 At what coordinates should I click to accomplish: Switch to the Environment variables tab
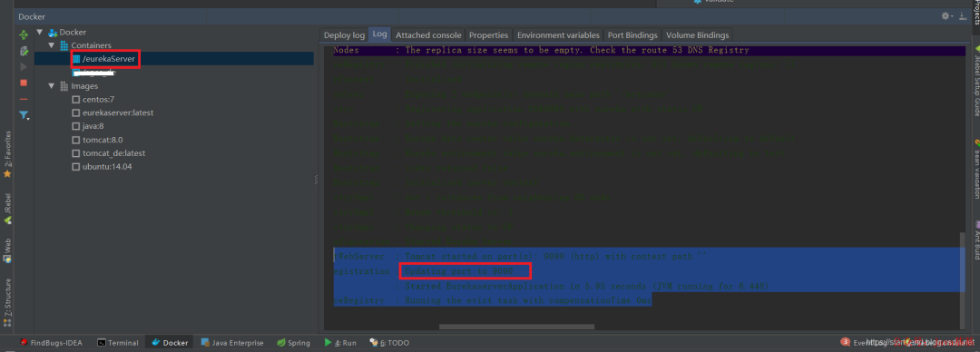point(558,35)
